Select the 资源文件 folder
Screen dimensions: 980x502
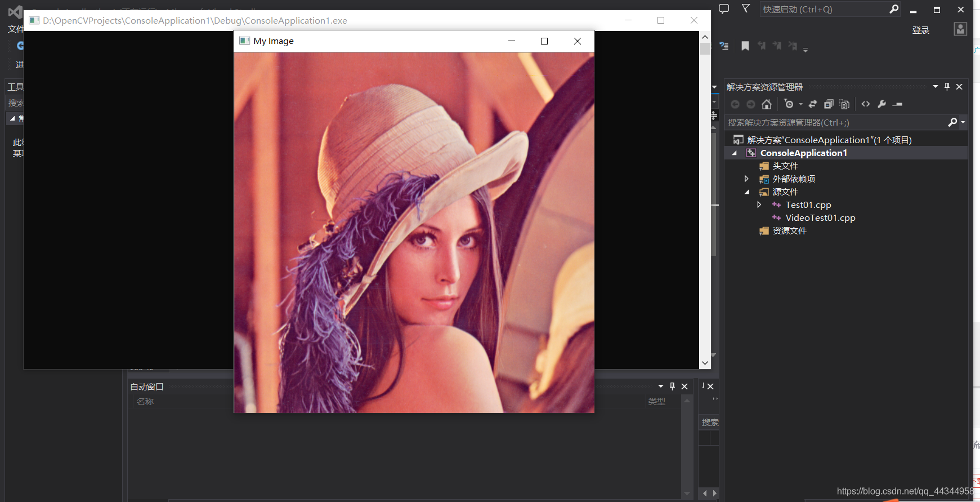pos(789,231)
